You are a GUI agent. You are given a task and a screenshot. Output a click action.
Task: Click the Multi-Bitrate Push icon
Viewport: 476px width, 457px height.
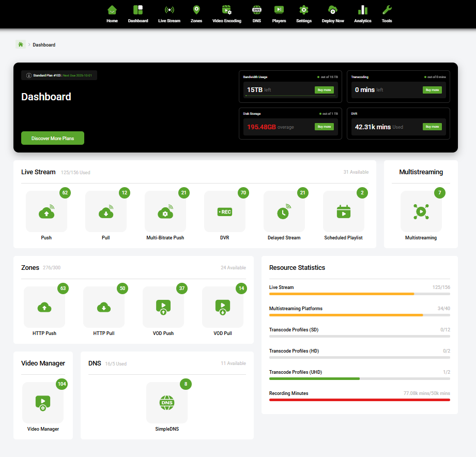coord(165,211)
